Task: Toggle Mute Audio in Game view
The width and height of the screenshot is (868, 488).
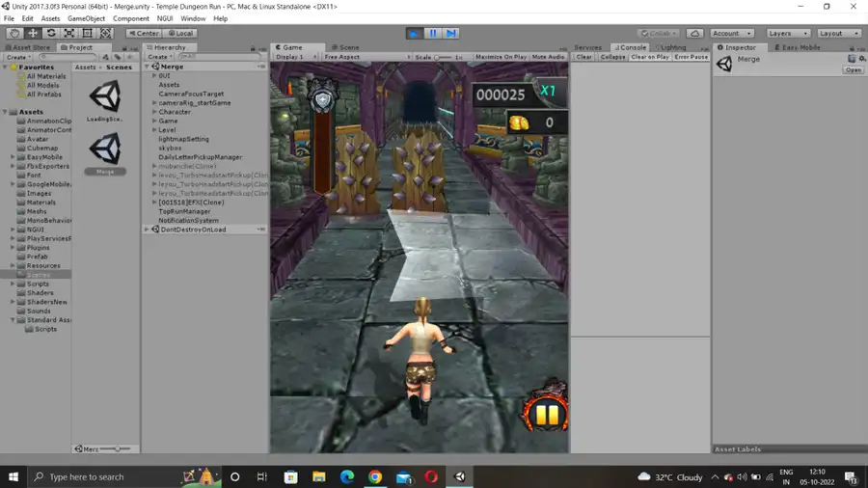Action: 548,57
